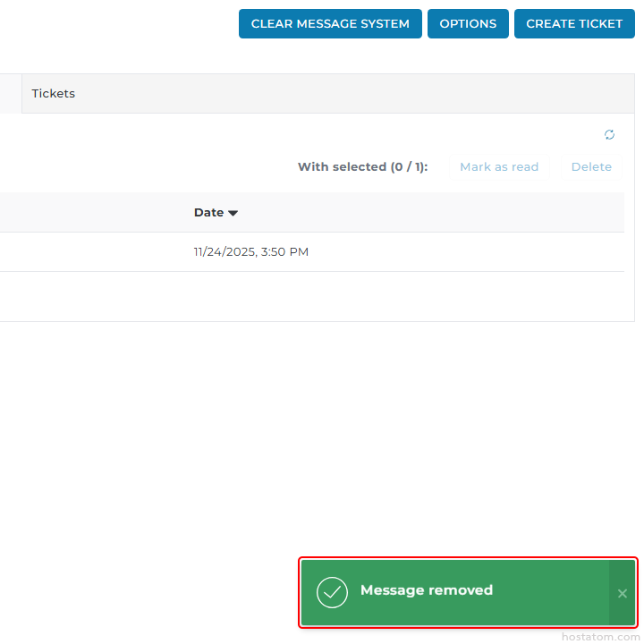
Task: Click the sort arrow next to Date
Action: coord(233,213)
